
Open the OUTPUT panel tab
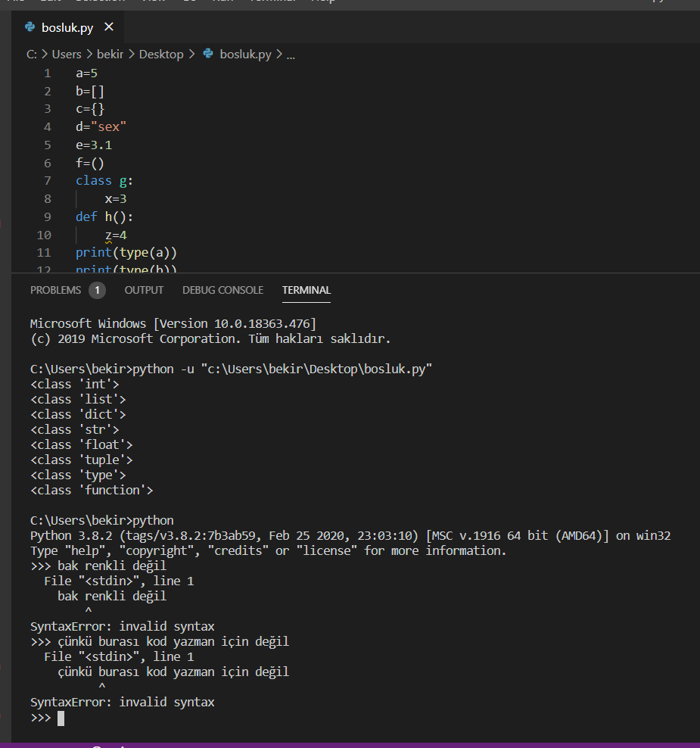[144, 290]
